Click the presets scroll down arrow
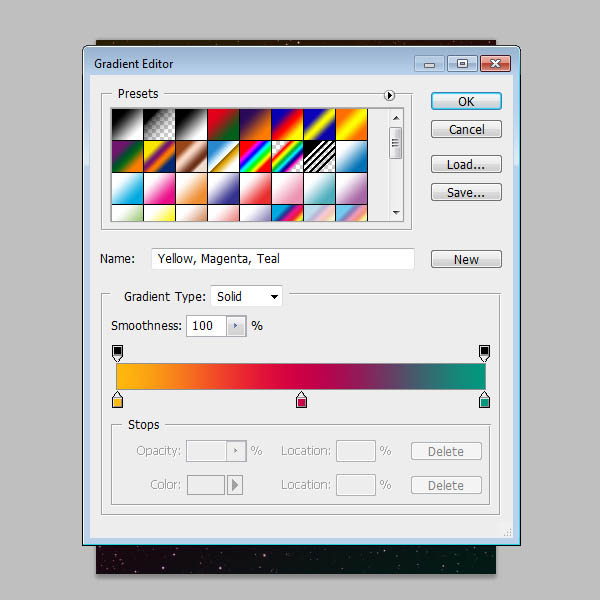This screenshot has height=600, width=600. 396,212
